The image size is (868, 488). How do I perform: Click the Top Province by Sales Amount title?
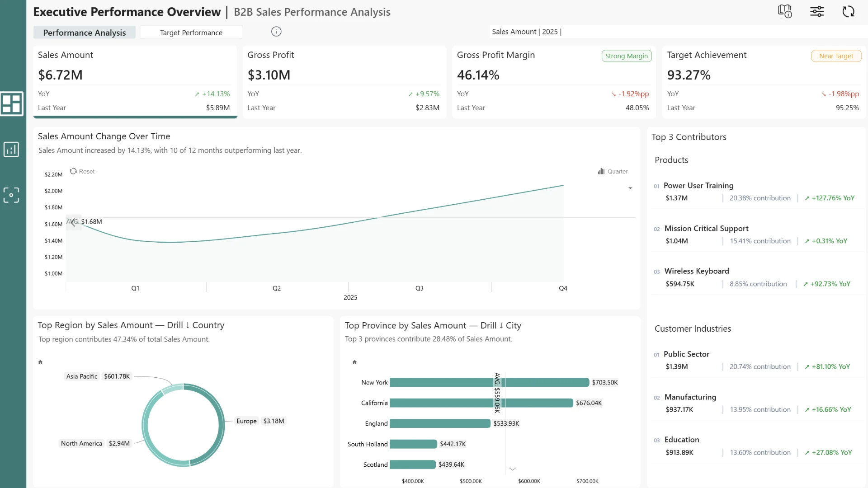pyautogui.click(x=433, y=325)
